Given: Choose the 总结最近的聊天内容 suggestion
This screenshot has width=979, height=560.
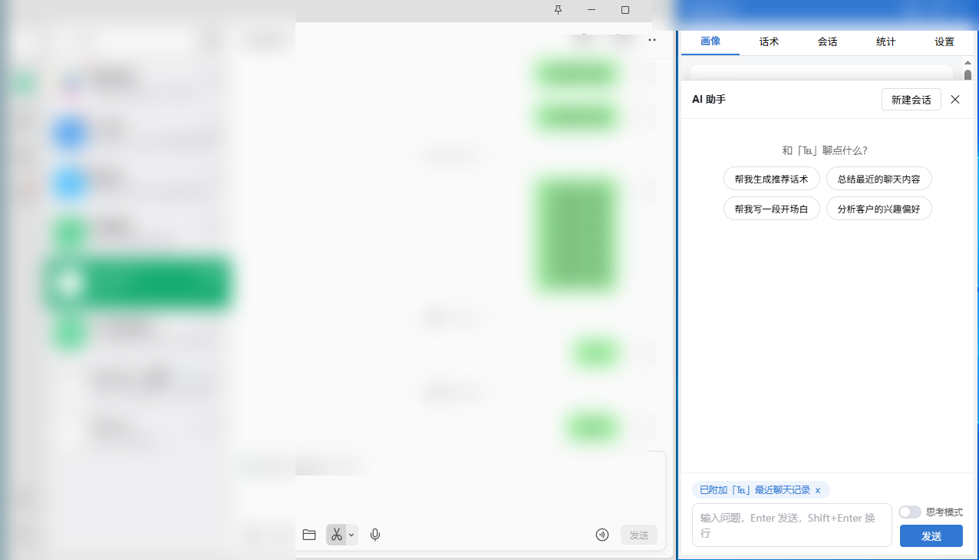Looking at the screenshot, I should [878, 179].
